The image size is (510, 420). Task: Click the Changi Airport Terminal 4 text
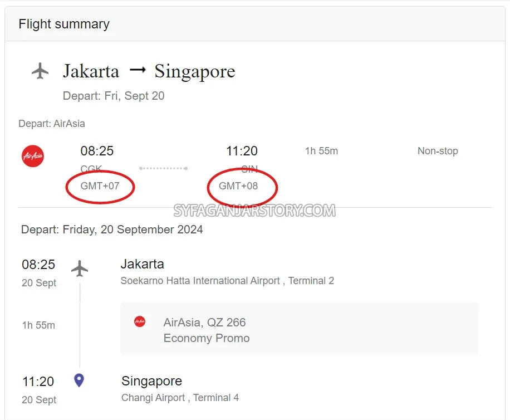tap(180, 397)
